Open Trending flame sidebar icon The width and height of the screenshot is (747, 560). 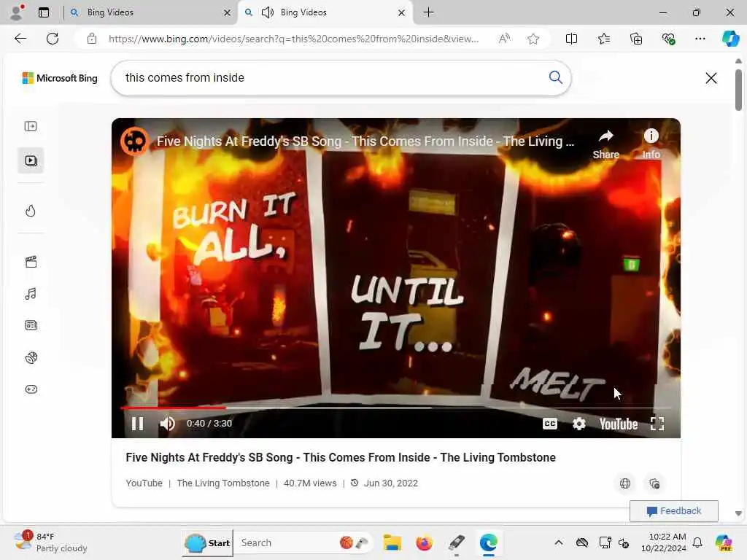31,211
